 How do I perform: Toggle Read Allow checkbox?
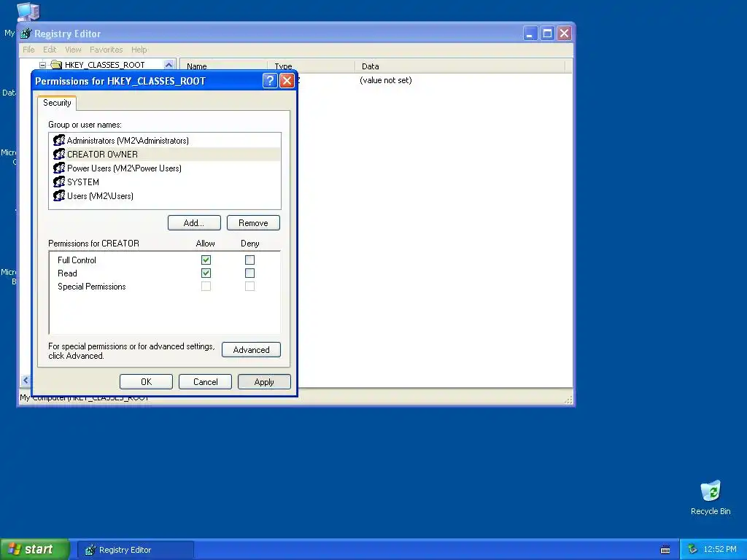tap(206, 273)
